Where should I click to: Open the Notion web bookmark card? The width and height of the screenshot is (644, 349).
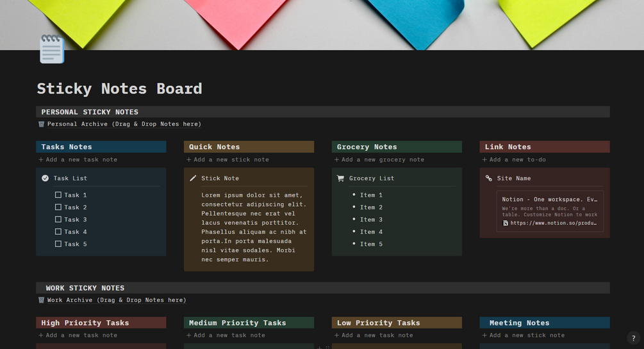click(549, 211)
